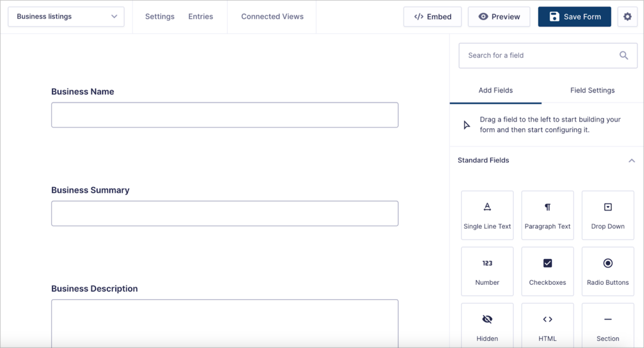
Task: Preview the current form
Action: click(499, 17)
